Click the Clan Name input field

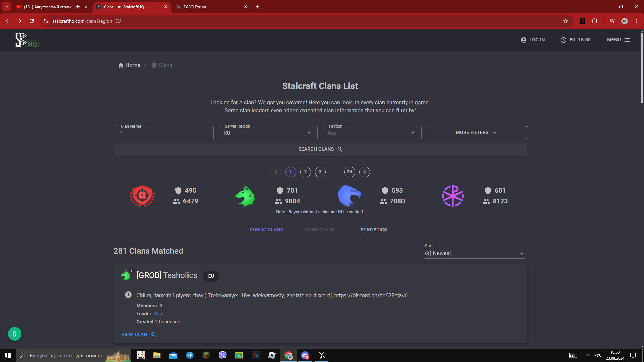click(164, 133)
